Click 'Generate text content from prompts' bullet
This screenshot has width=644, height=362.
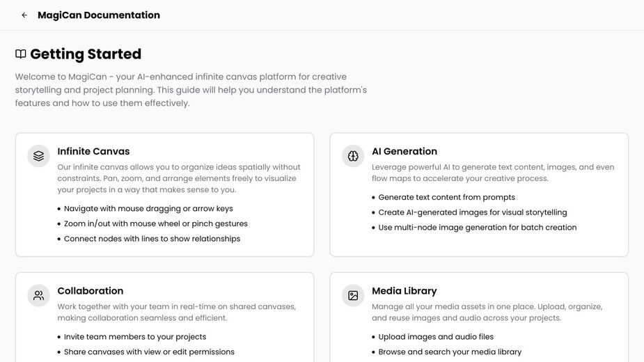[x=446, y=197]
